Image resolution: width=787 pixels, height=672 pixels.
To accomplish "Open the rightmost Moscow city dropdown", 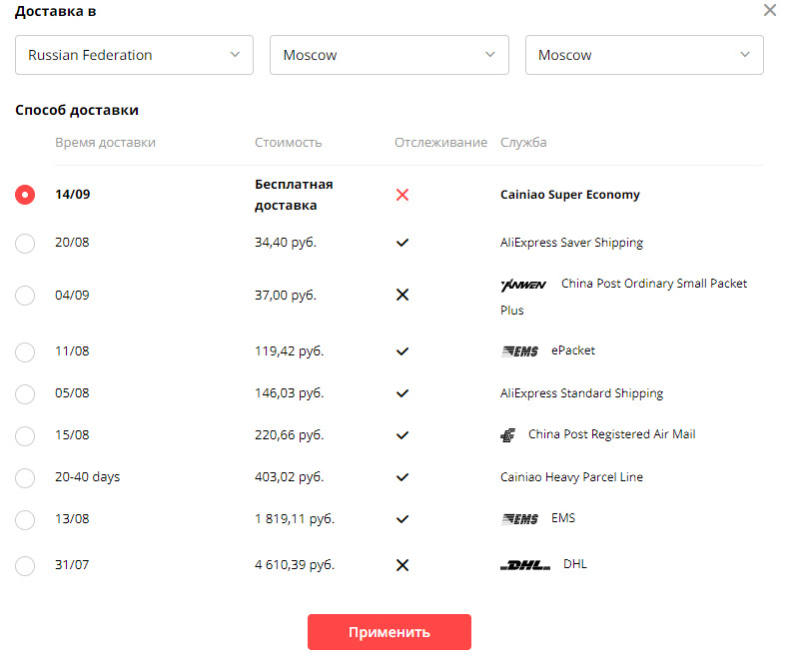I will pyautogui.click(x=644, y=55).
